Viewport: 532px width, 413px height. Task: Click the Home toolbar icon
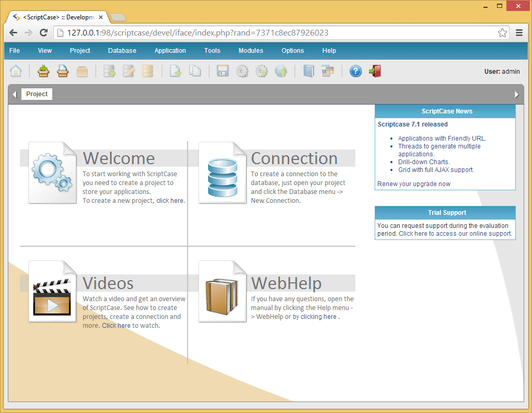click(x=16, y=71)
